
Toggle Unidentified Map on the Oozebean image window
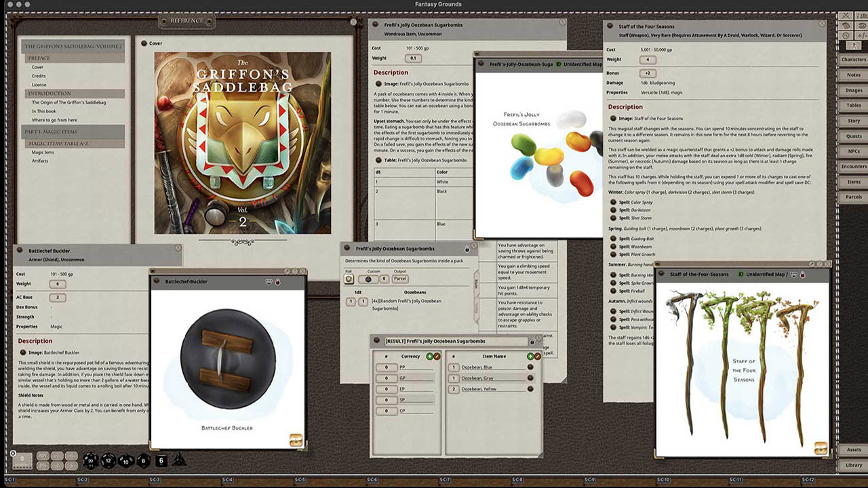(559, 63)
